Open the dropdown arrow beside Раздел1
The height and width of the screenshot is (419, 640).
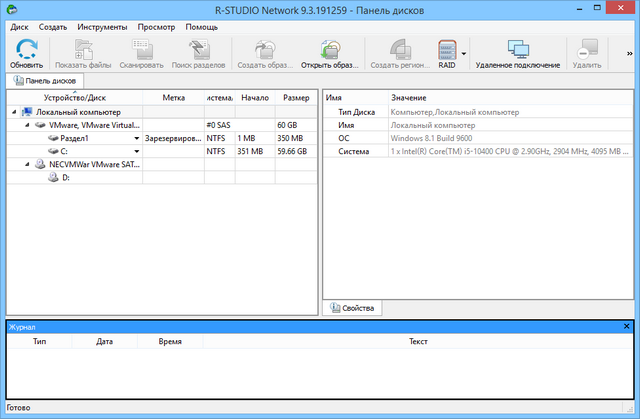(136, 139)
